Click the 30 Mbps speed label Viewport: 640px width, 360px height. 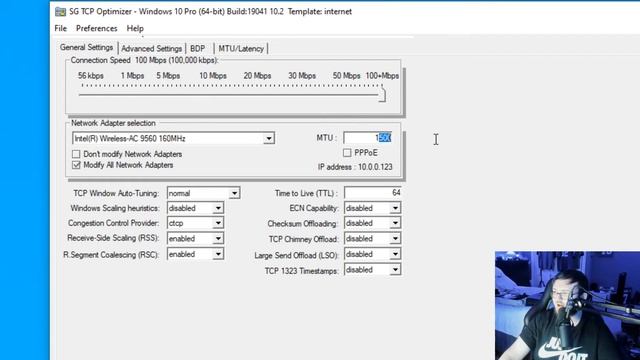click(x=302, y=76)
